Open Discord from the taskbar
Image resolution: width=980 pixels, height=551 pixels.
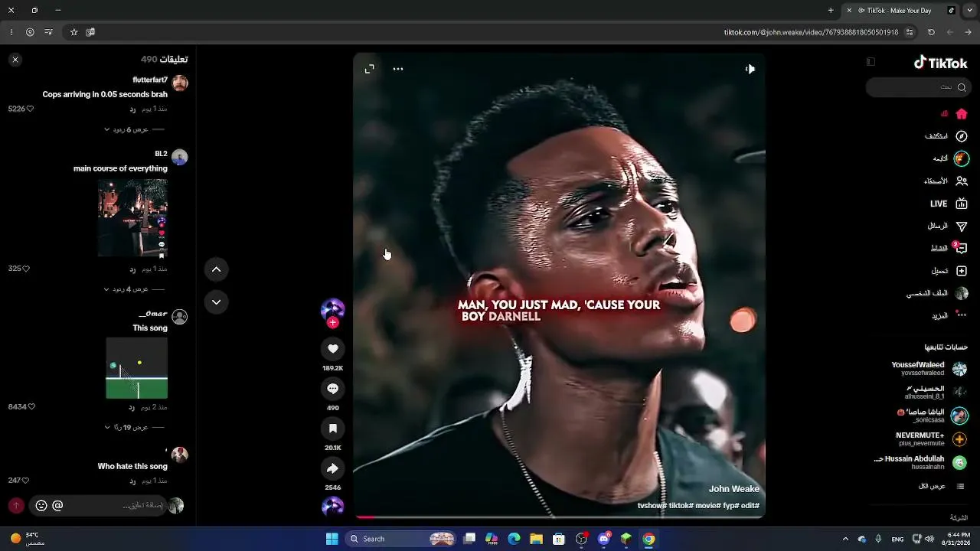point(604,539)
